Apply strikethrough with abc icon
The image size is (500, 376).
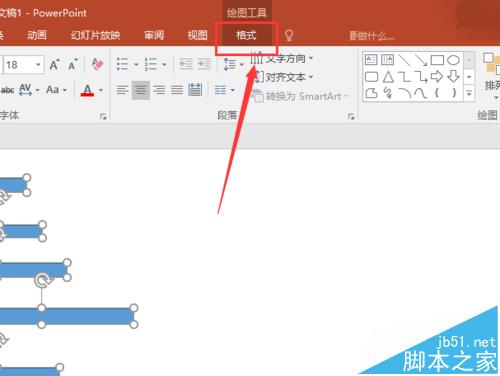(7, 90)
